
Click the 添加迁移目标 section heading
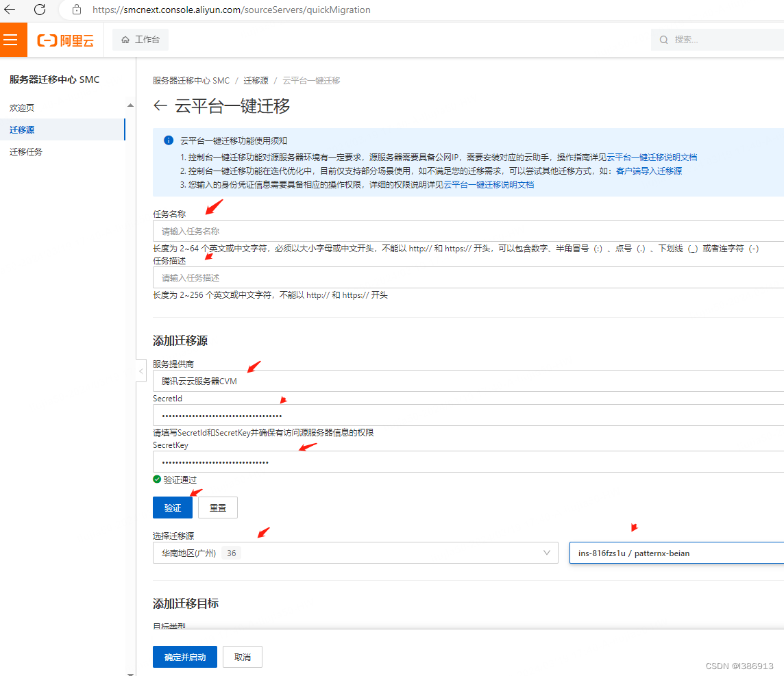186,603
